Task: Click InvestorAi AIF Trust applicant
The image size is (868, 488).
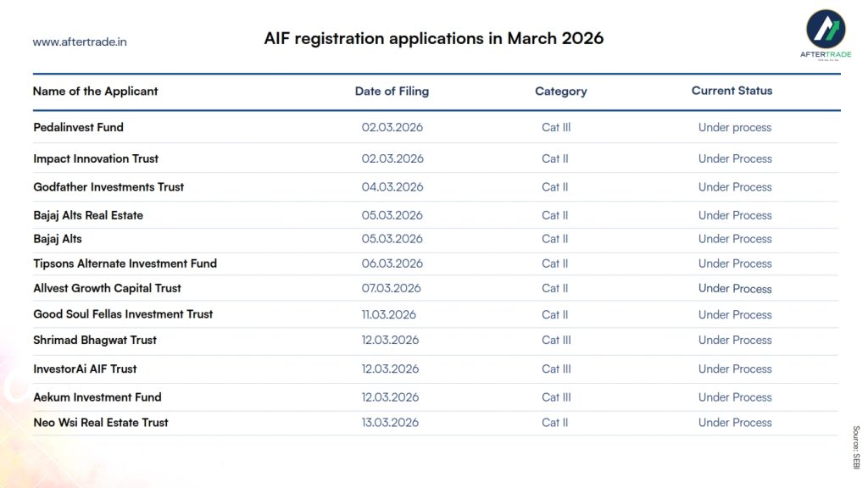Action: 85,369
